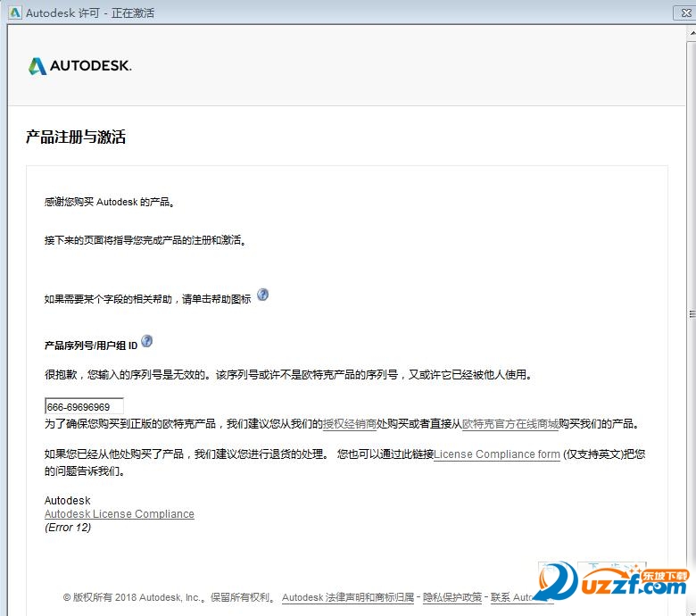Viewport: 696px width, 616px height.
Task: Close the Autodesk 许可 activation window
Action: [x=684, y=12]
